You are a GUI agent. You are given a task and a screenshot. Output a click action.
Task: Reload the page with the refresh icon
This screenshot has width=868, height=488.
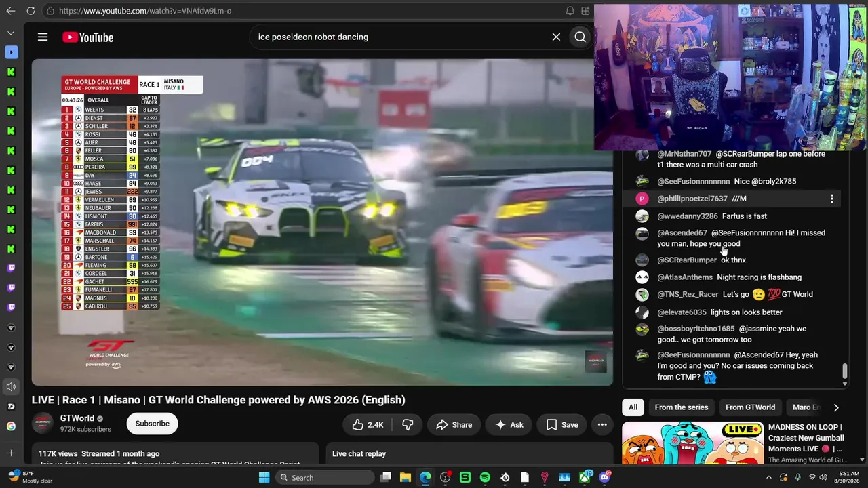pyautogui.click(x=31, y=11)
